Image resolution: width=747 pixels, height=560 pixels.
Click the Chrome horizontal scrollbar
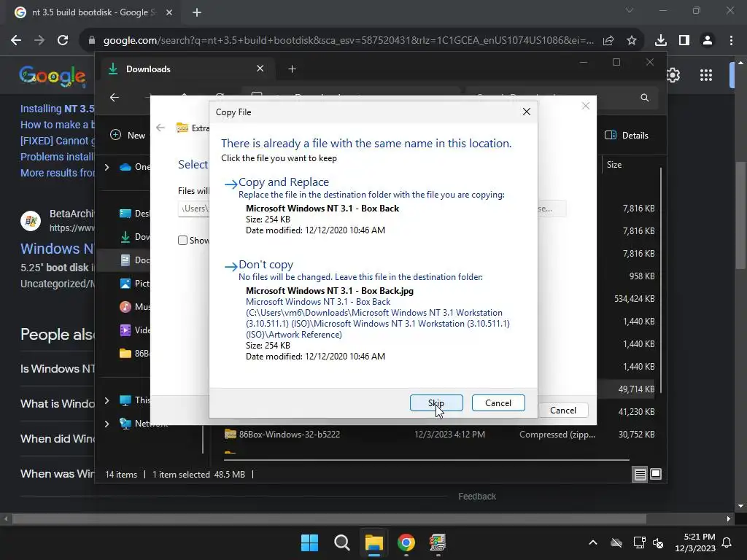tap(329, 518)
